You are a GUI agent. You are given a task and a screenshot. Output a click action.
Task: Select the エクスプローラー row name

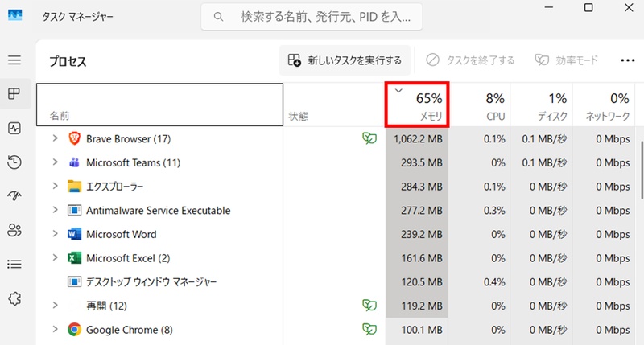pos(114,187)
